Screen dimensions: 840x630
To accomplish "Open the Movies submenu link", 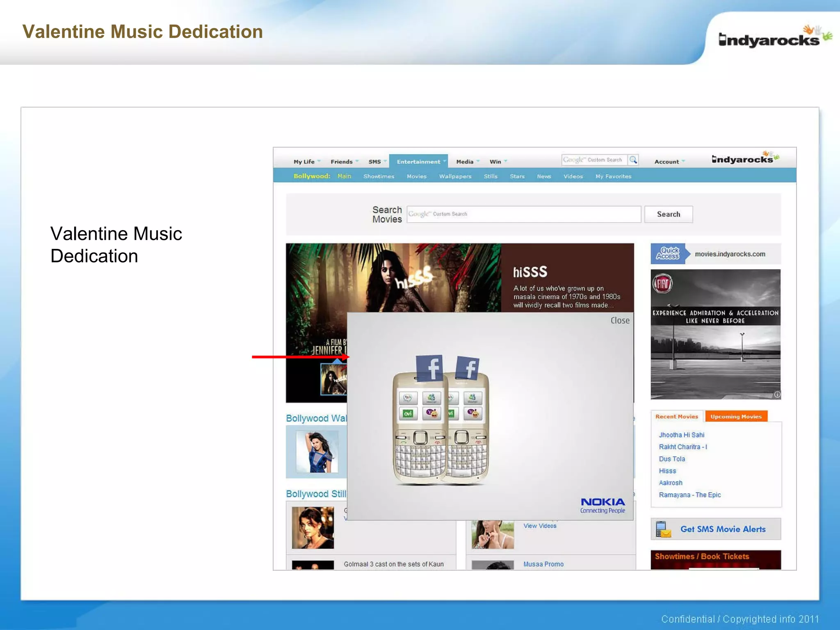I will click(416, 176).
